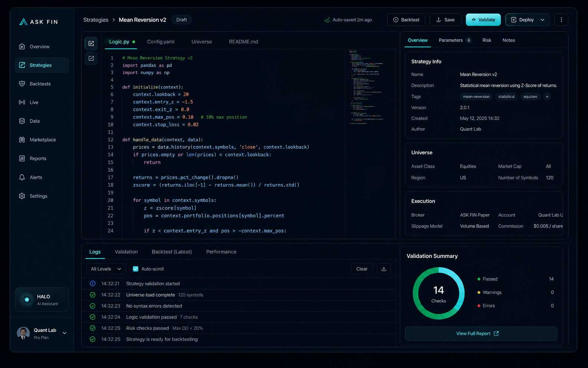Viewport: 588px width, 368px height.
Task: Click the Quant Lab user avatar
Action: [x=23, y=333]
